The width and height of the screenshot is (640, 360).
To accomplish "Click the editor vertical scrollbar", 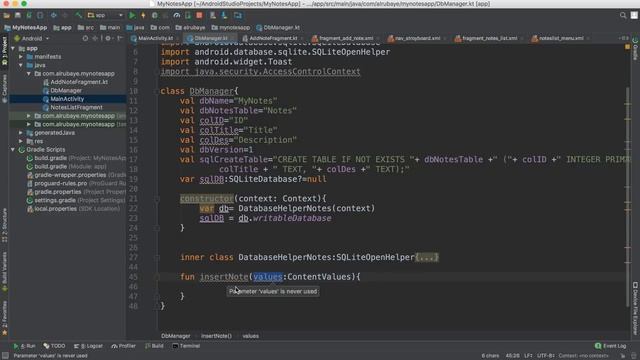I will 628,197.
